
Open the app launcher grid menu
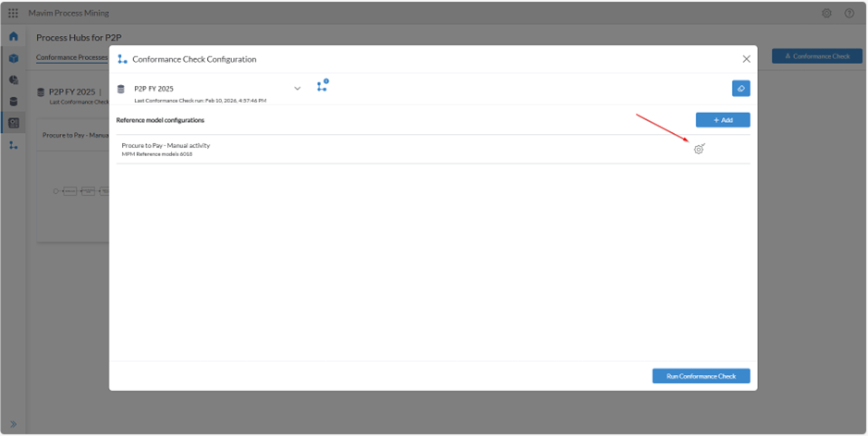tap(13, 13)
